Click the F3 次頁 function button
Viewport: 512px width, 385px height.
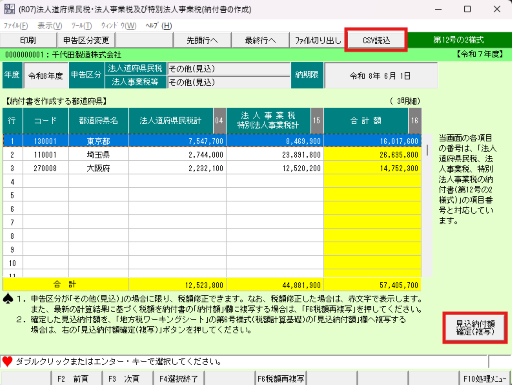tap(127, 379)
